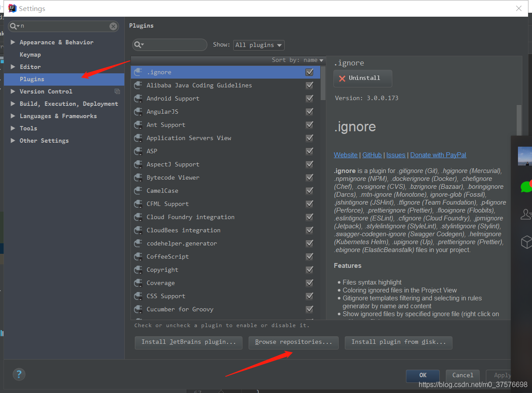Expand the Editor settings section
This screenshot has height=393, width=532.
(x=13, y=67)
